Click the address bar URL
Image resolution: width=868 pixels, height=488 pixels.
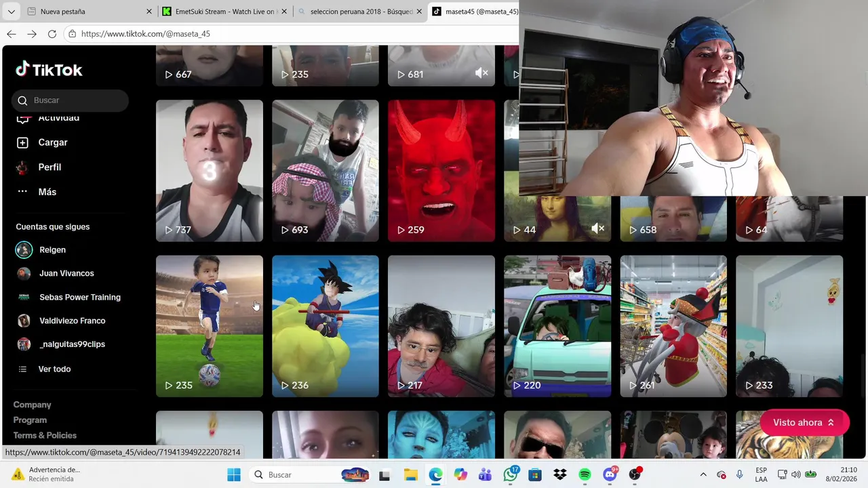pyautogui.click(x=146, y=34)
